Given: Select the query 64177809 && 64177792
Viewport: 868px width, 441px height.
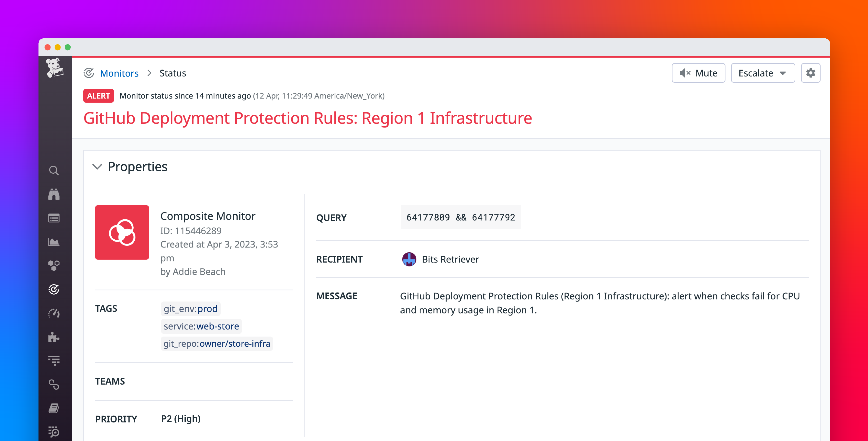Looking at the screenshot, I should tap(461, 218).
